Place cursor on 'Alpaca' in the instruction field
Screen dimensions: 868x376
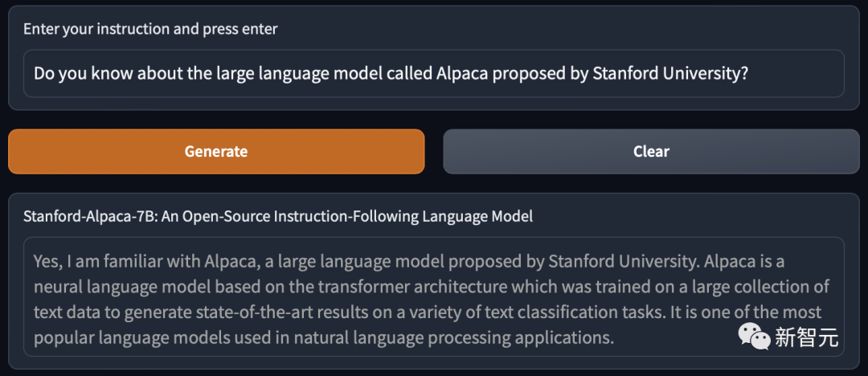(462, 73)
